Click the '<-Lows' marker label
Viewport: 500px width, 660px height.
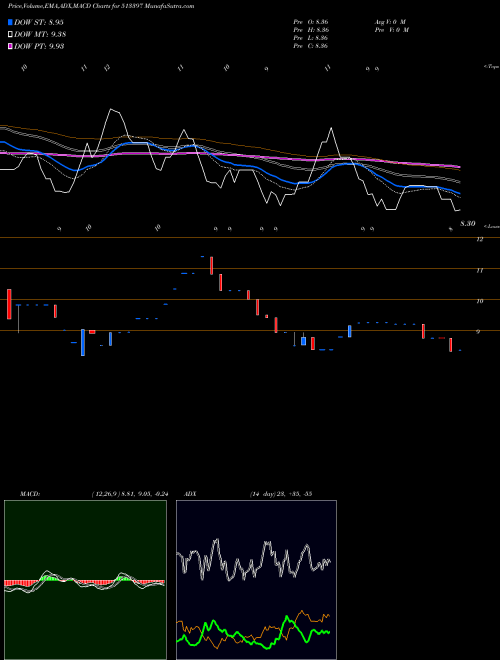pyautogui.click(x=492, y=226)
